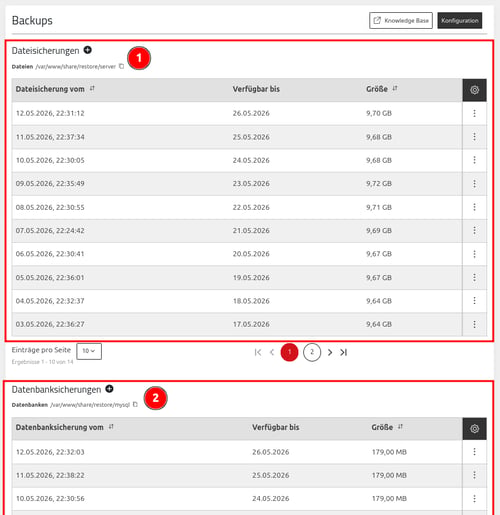
Task: Select the Verfügbar bis header in Dateisicherungen
Action: pyautogui.click(x=256, y=89)
